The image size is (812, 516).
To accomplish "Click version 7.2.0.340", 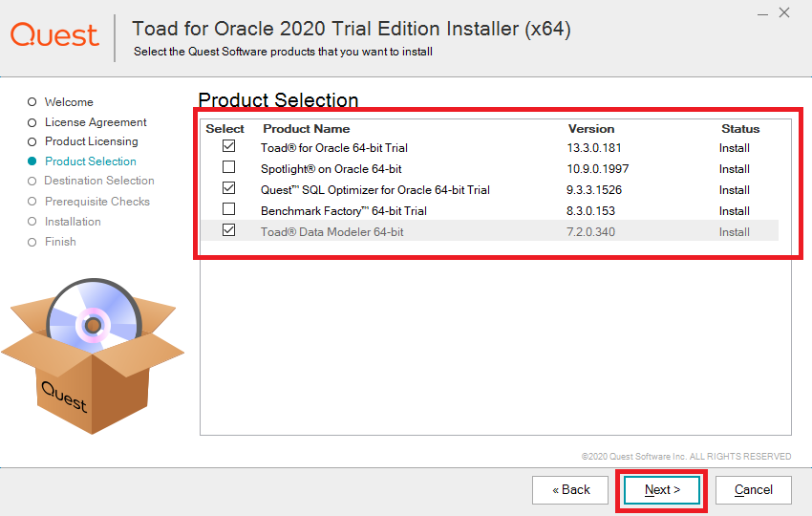I will tap(591, 232).
